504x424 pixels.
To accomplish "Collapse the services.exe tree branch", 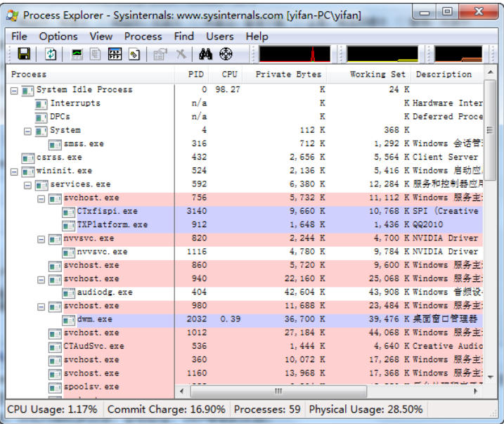I will (x=28, y=185).
